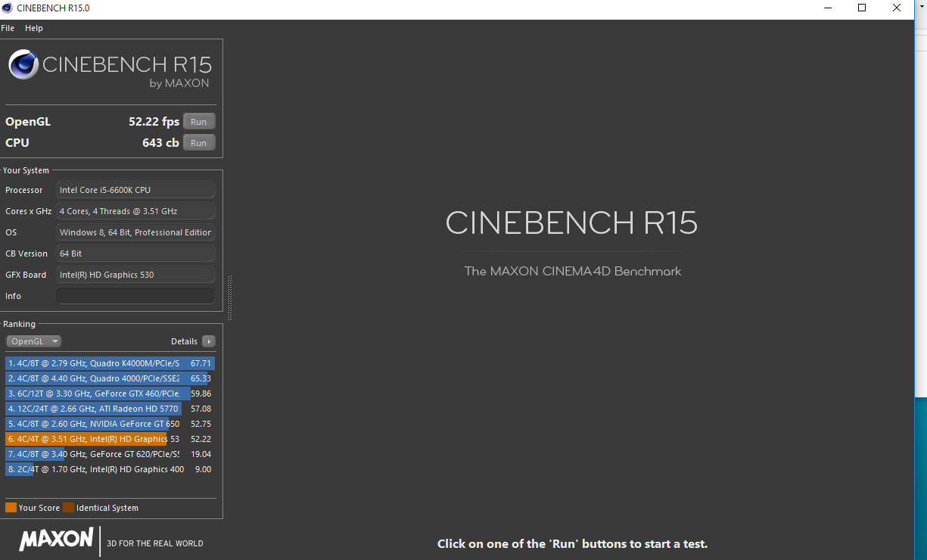
Task: Click the Details label in the Ranking panel
Action: [x=184, y=341]
